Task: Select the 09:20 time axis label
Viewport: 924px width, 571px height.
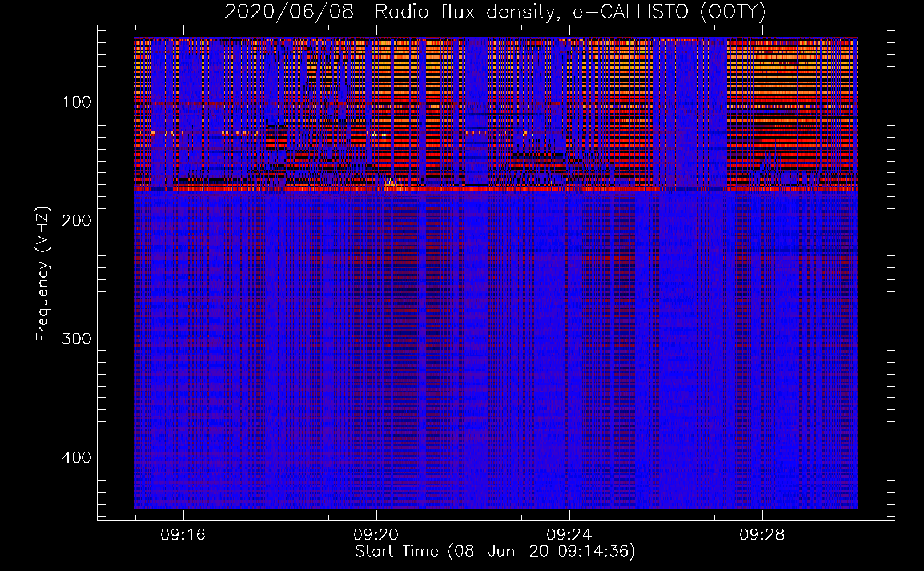Action: (376, 535)
